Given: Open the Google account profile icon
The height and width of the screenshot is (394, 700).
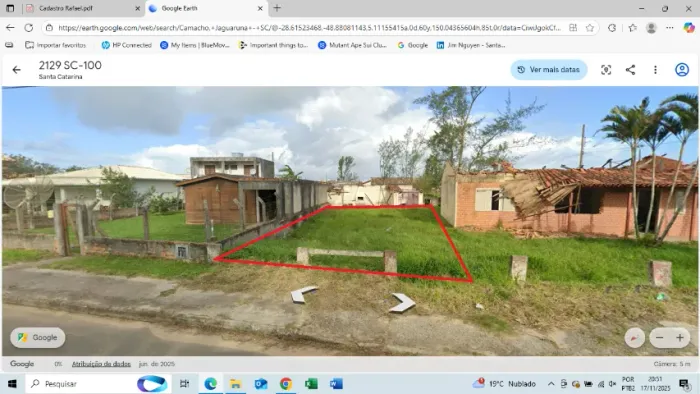Looking at the screenshot, I should (x=682, y=70).
